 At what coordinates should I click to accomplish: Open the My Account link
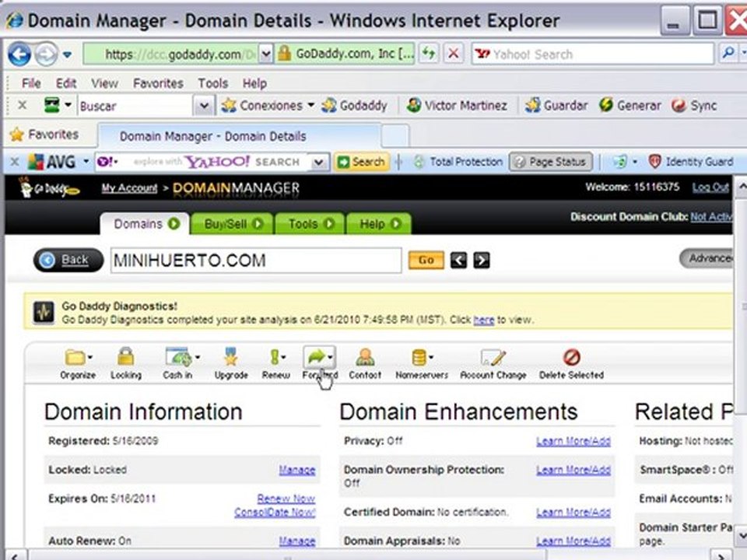(x=129, y=188)
